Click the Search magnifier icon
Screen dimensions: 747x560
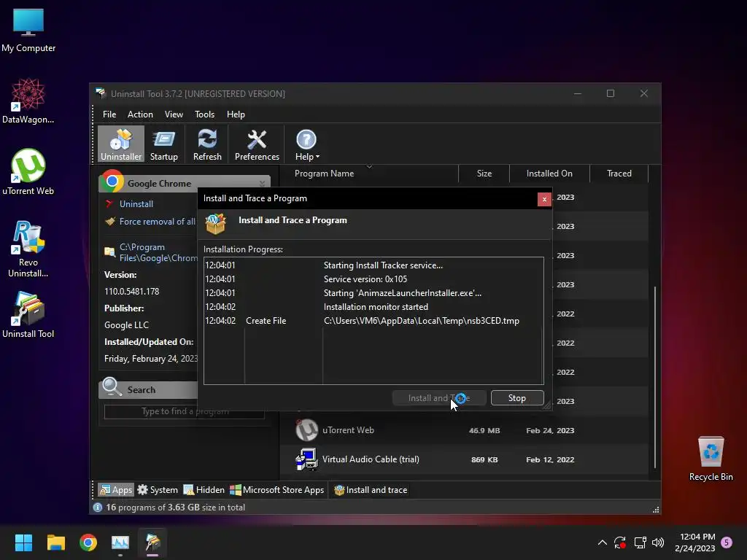pyautogui.click(x=112, y=386)
